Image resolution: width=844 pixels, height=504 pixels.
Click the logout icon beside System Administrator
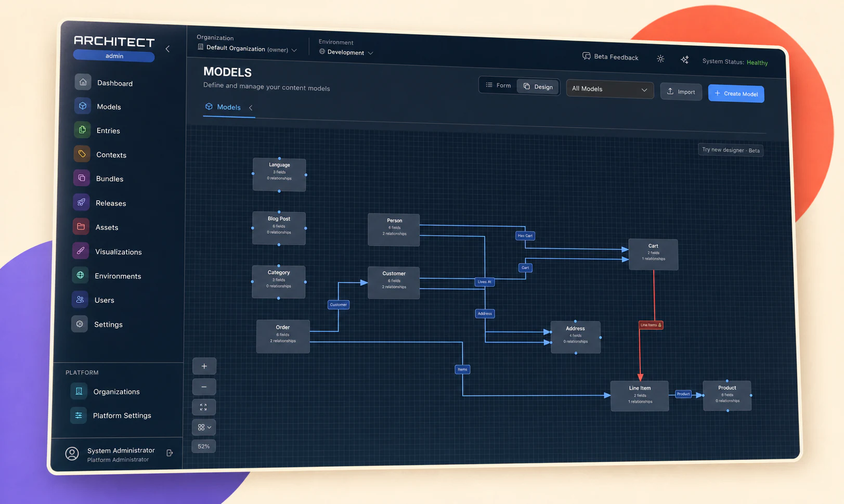pyautogui.click(x=170, y=453)
